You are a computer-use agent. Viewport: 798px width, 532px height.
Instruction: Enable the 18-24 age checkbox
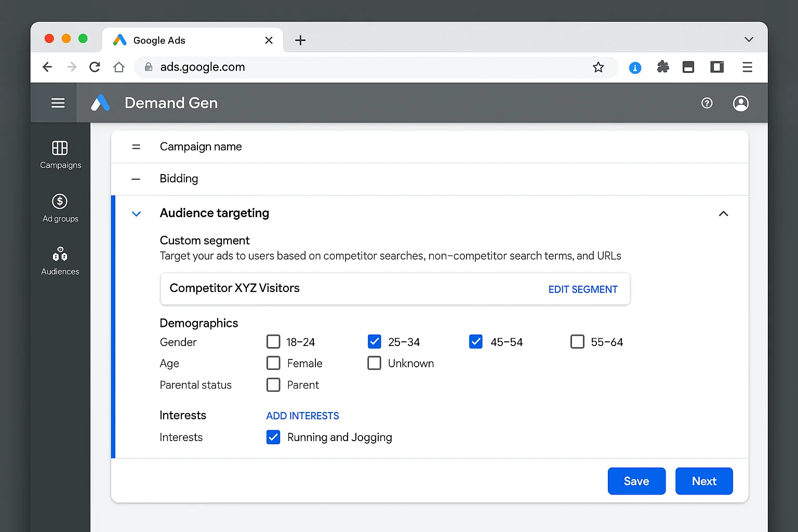273,341
